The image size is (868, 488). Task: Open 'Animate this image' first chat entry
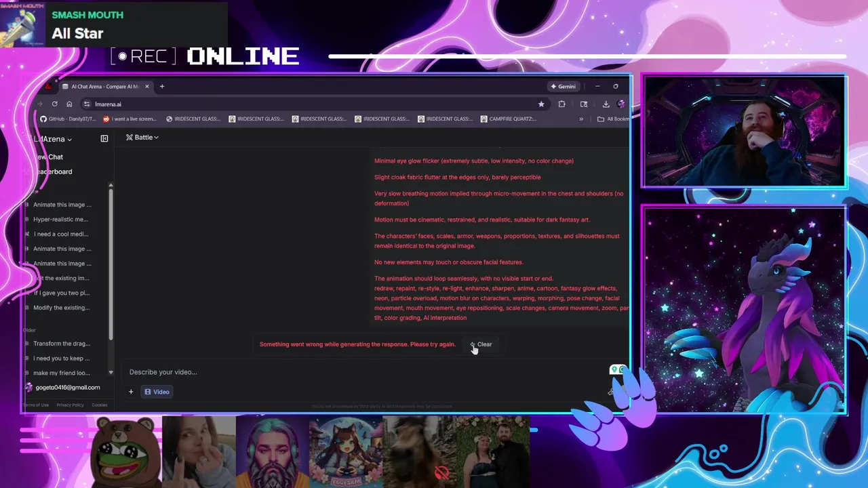62,205
